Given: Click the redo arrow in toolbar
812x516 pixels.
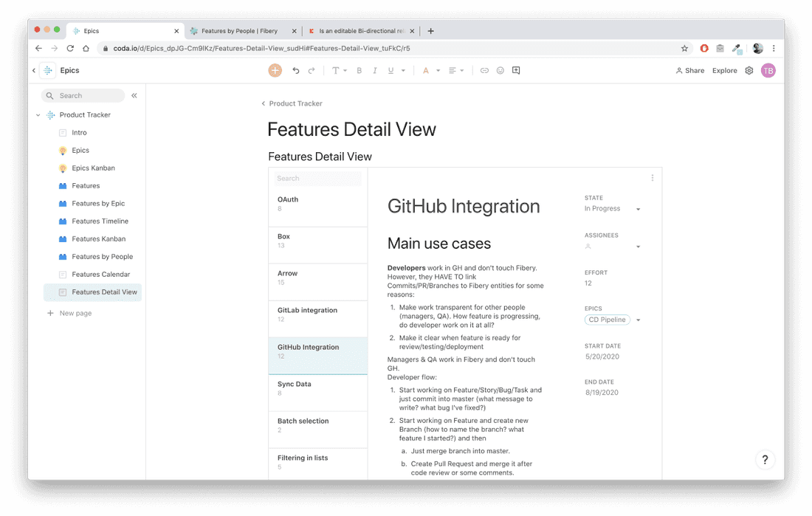Looking at the screenshot, I should pyautogui.click(x=312, y=71).
